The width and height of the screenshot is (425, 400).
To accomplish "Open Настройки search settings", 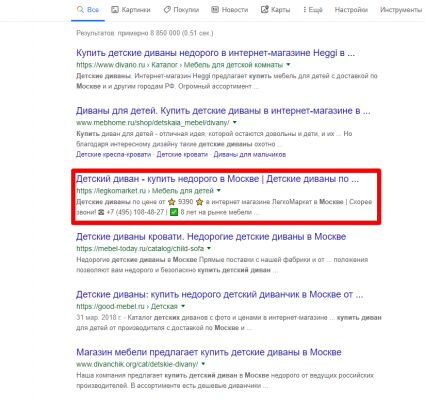I will tap(351, 10).
